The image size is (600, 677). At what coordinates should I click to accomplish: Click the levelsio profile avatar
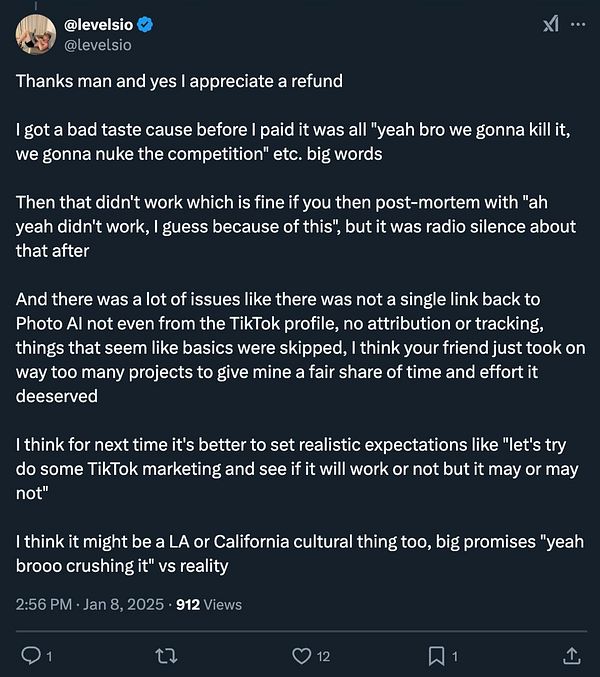[35, 35]
